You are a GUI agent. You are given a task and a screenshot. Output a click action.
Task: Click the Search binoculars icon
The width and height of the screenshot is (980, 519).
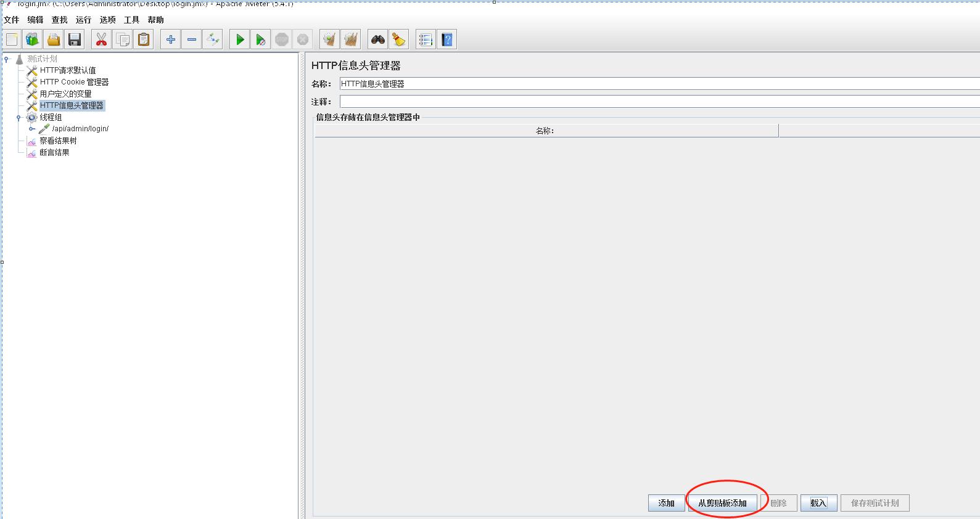point(378,40)
